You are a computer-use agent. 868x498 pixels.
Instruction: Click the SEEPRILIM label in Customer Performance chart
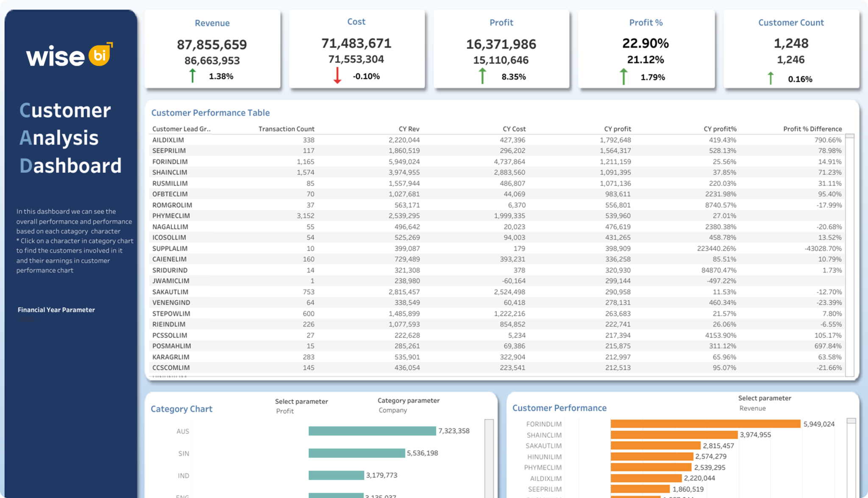pos(544,489)
